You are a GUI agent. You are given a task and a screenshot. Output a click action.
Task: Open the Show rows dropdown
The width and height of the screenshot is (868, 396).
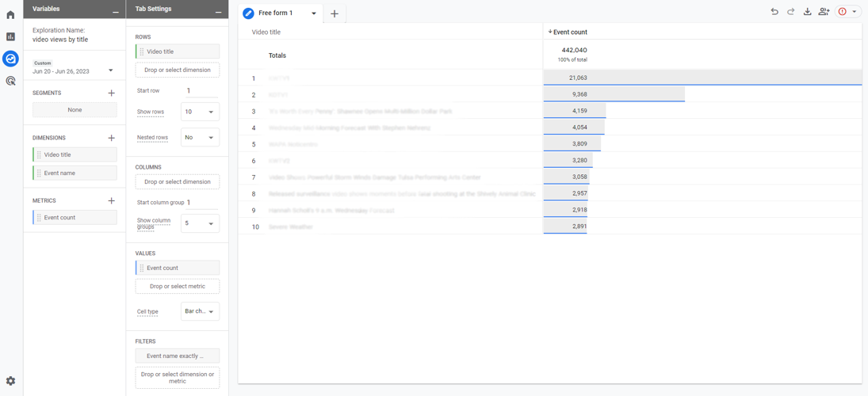pyautogui.click(x=201, y=112)
